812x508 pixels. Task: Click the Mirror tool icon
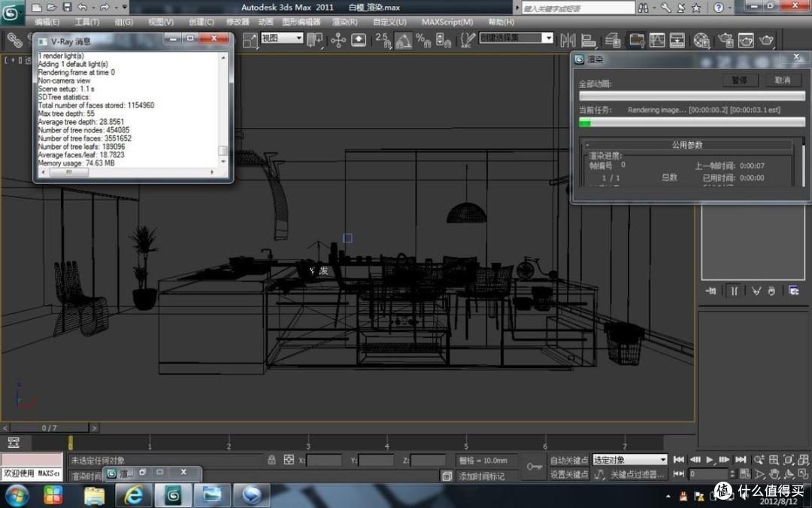[x=568, y=40]
